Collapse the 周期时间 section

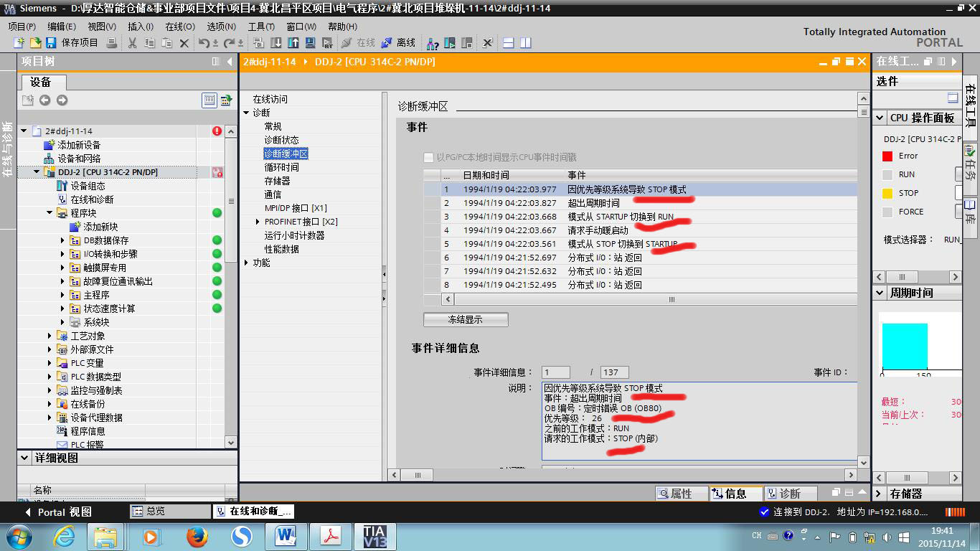(880, 293)
